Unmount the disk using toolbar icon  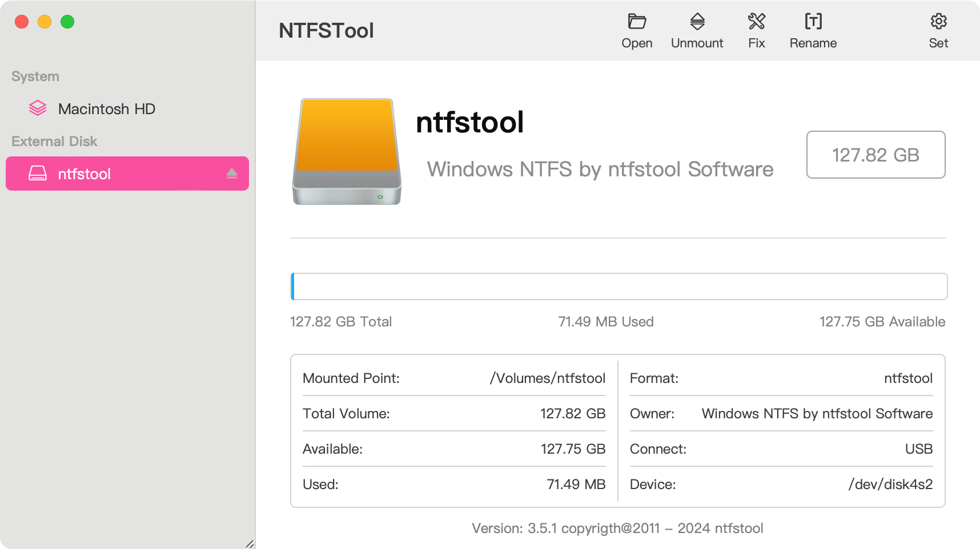coord(697,22)
